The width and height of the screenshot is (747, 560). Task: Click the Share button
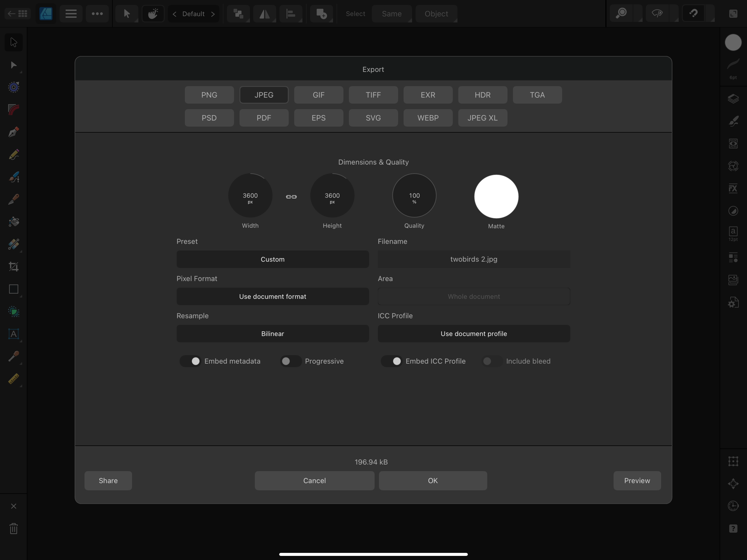pos(108,480)
